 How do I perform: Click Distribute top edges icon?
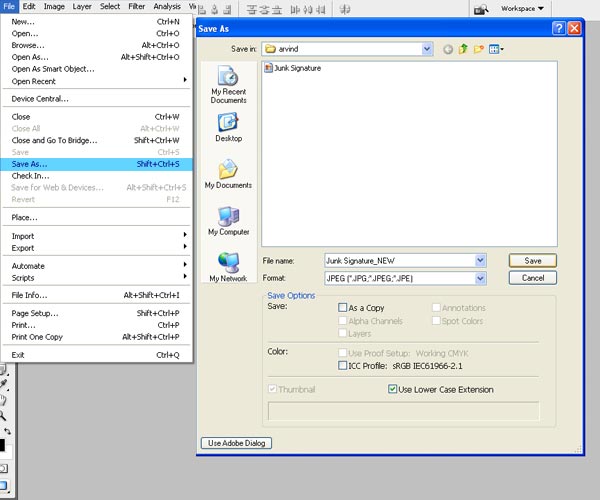[251, 10]
